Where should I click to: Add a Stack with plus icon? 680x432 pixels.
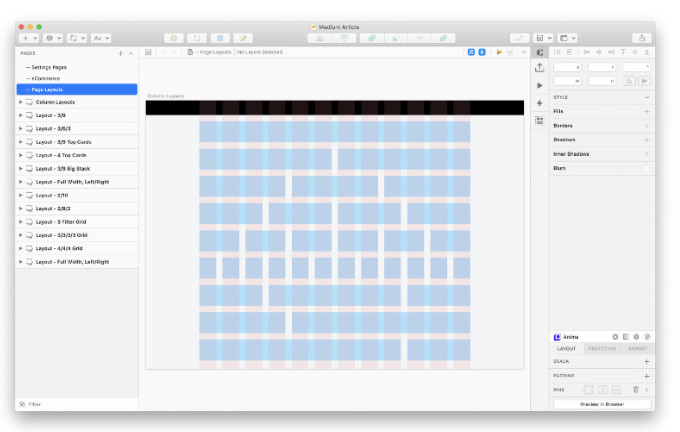[x=647, y=361]
